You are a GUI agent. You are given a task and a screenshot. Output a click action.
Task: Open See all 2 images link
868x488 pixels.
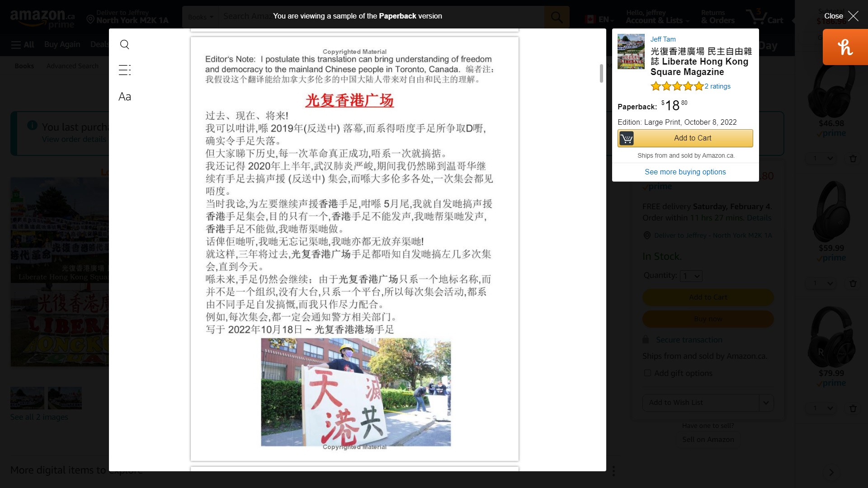point(39,417)
